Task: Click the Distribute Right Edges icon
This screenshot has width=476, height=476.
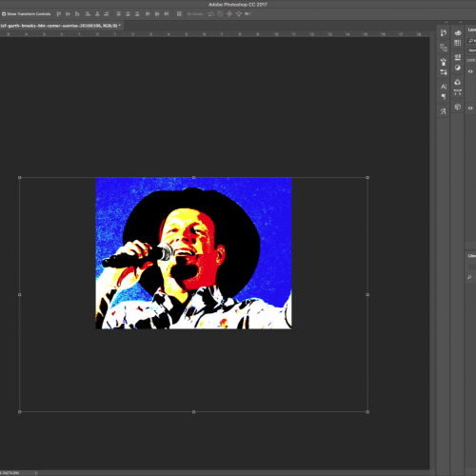Action: pos(167,14)
